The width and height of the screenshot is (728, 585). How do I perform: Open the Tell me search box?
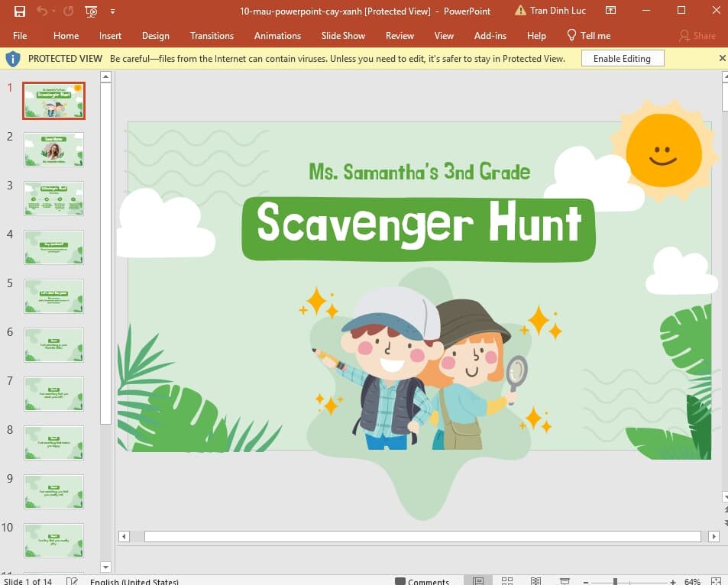[589, 35]
